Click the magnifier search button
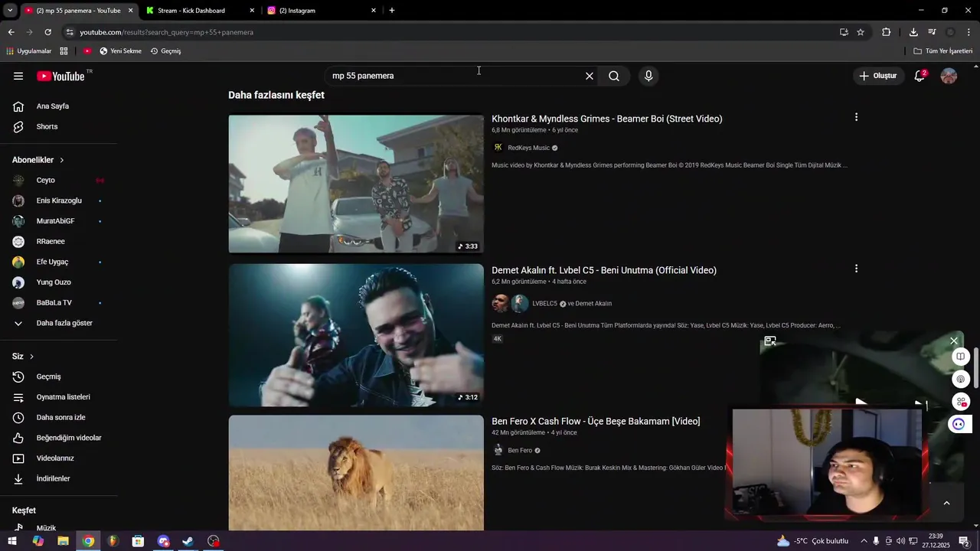 click(x=614, y=76)
